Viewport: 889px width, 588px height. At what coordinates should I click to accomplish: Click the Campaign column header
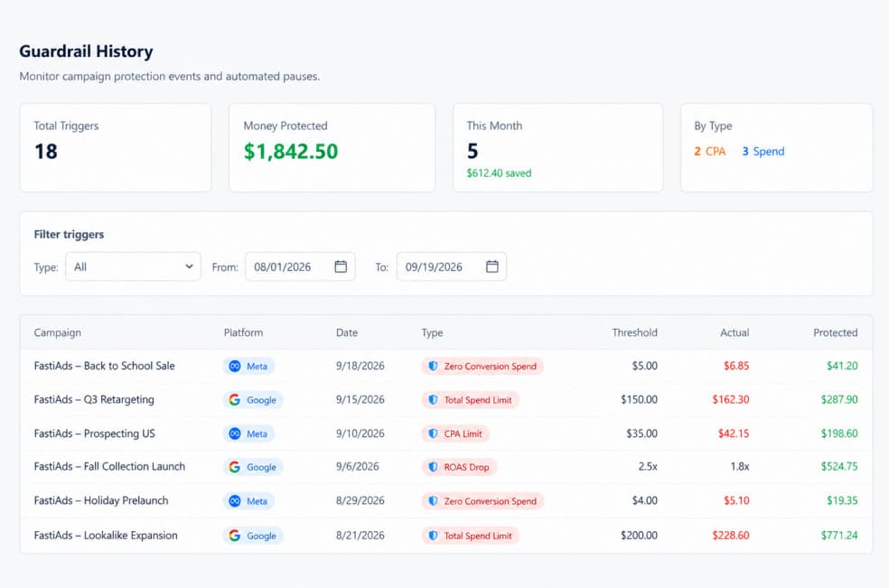coord(57,333)
